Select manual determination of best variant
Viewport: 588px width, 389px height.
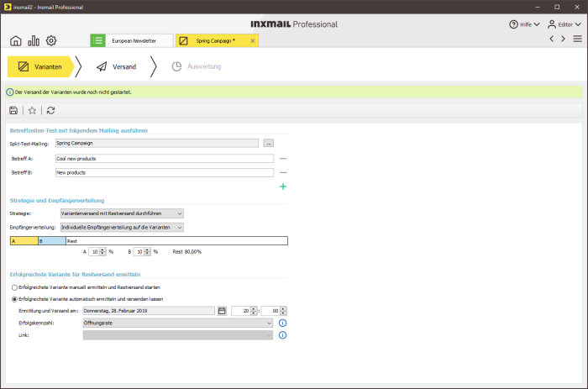coord(14,287)
